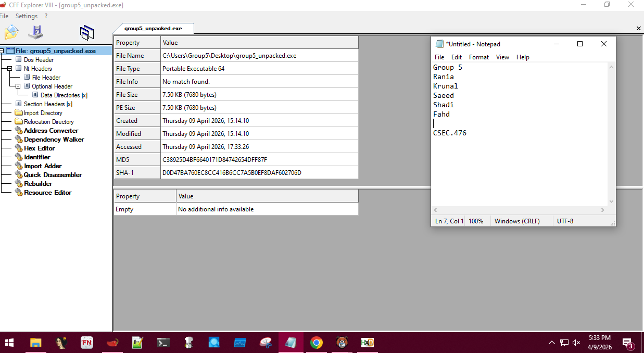This screenshot has height=353, width=644.
Task: Collapse the Optional Header tree node
Action: coord(18,86)
